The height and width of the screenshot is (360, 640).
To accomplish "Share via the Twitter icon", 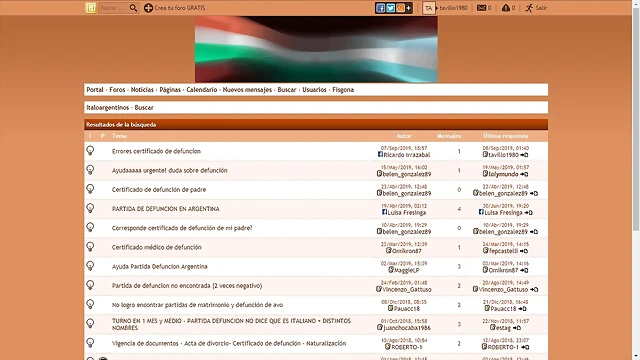I will pos(390,8).
